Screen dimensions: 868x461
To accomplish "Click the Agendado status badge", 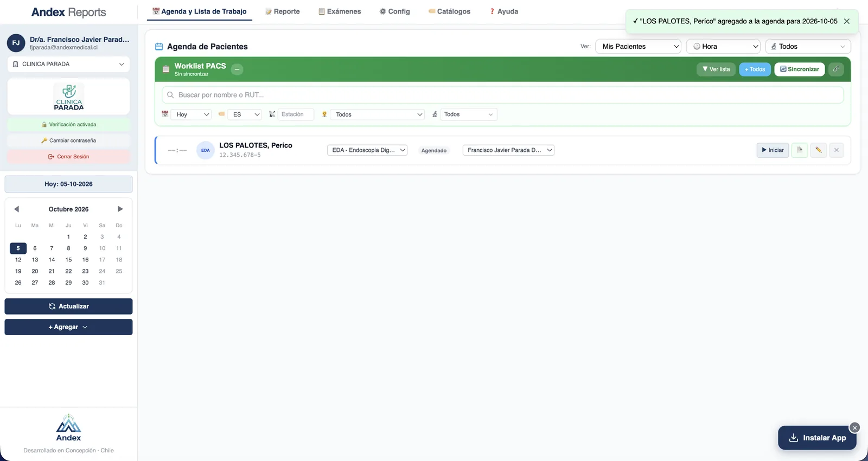I will tap(434, 151).
